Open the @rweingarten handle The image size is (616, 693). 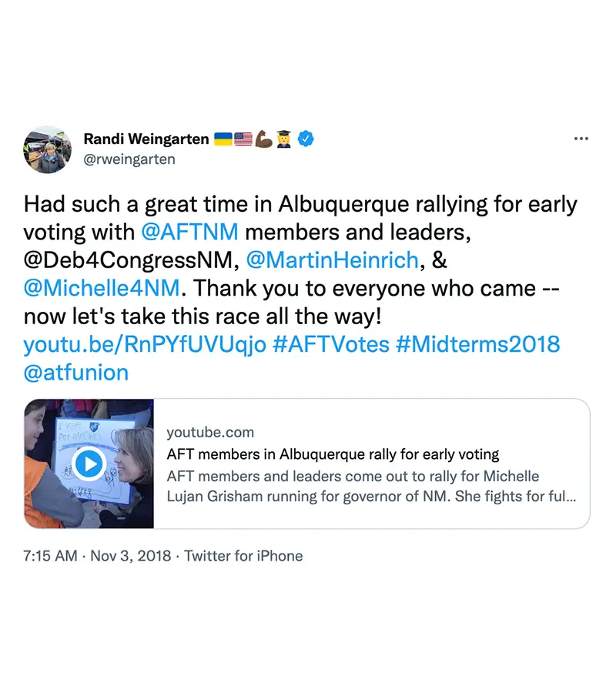pyautogui.click(x=129, y=159)
